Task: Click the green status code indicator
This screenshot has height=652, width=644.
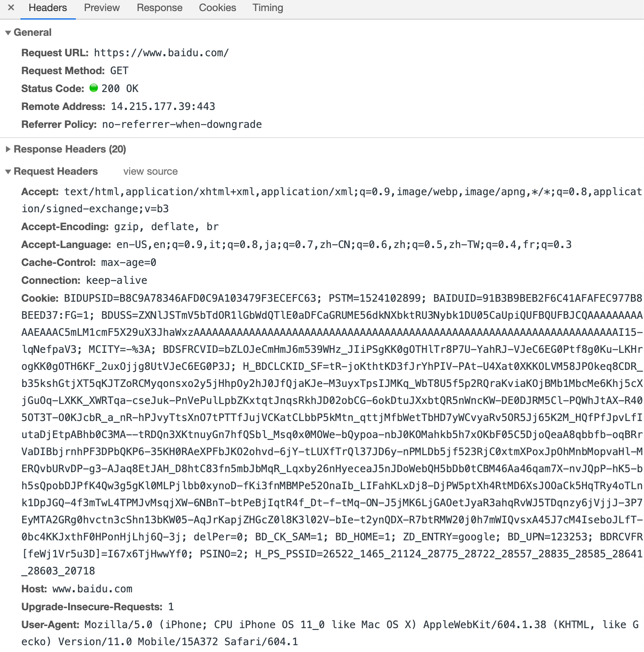Action: pyautogui.click(x=94, y=88)
